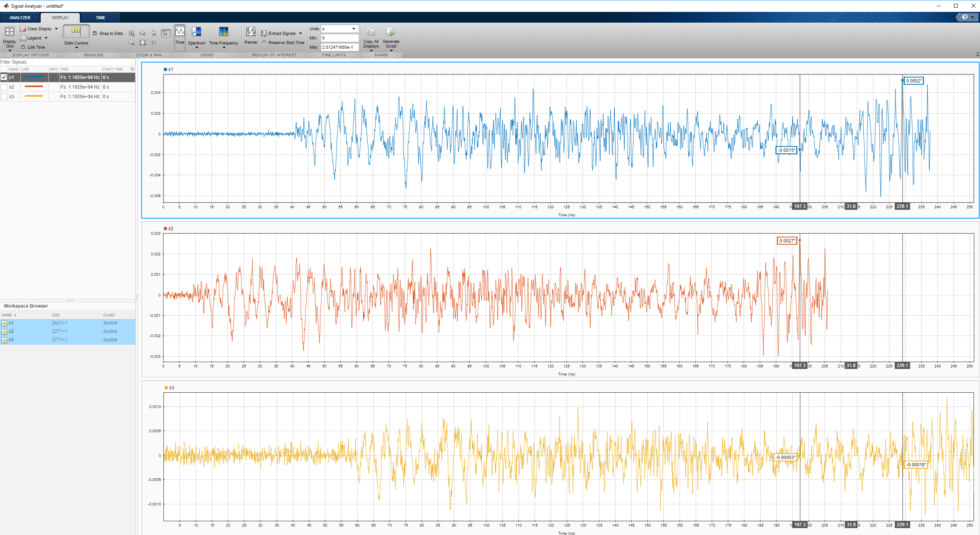This screenshot has width=980, height=535.
Task: Toggle the Link Time checkbox
Action: (23, 47)
